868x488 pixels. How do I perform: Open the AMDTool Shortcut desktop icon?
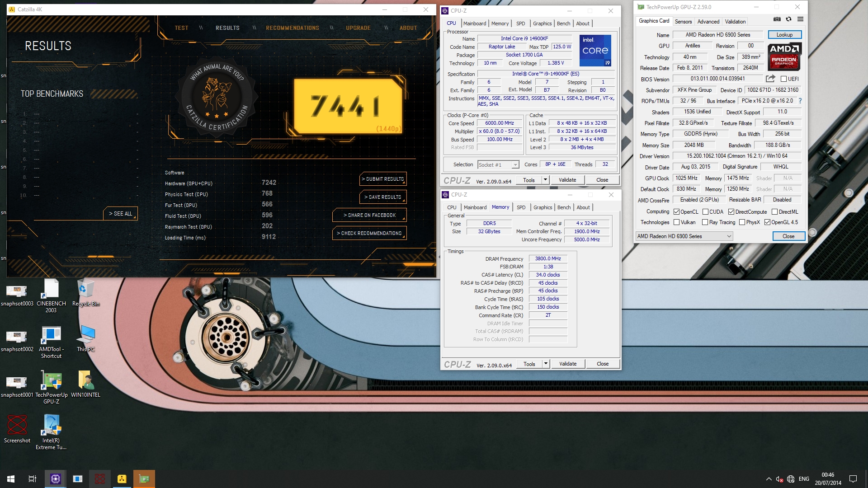tap(51, 342)
